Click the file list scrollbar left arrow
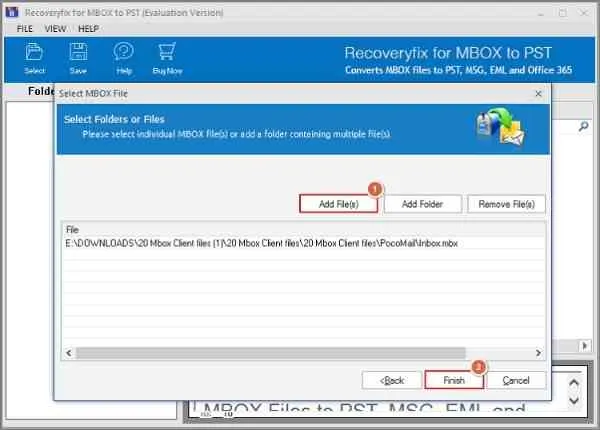 [69, 353]
